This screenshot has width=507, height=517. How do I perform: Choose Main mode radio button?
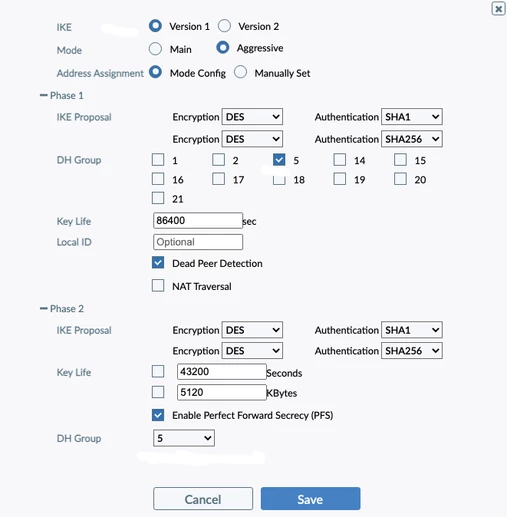[155, 49]
